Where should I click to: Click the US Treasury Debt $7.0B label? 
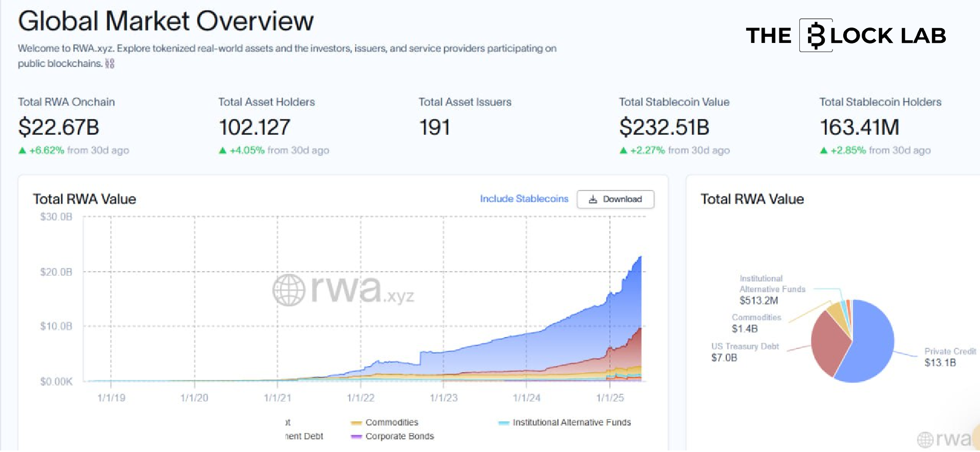(745, 352)
